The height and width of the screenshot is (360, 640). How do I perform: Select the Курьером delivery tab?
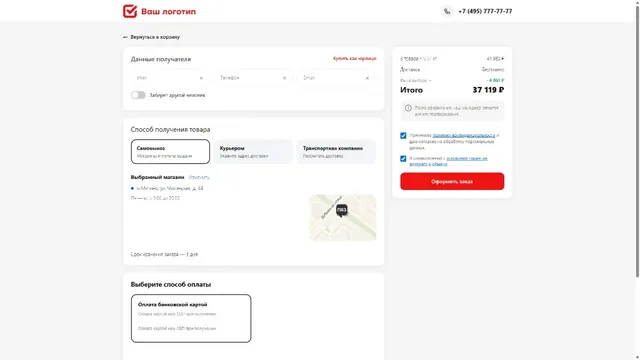pyautogui.click(x=253, y=151)
